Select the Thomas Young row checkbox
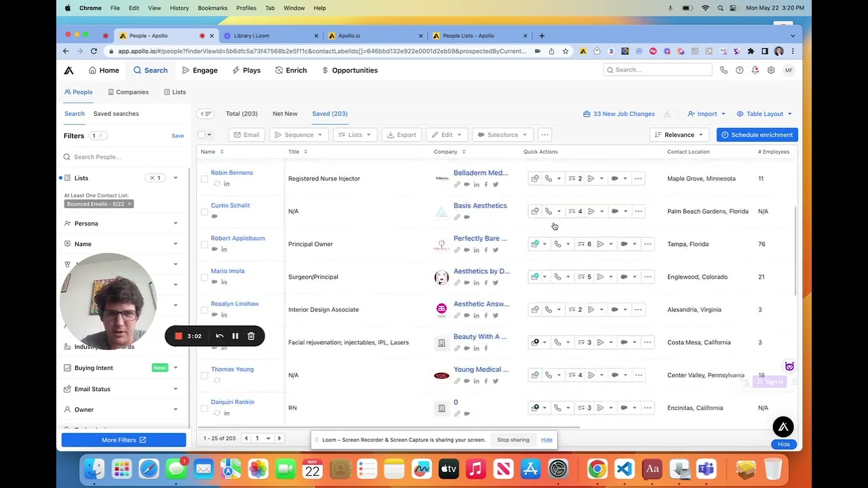868x488 pixels. point(204,375)
